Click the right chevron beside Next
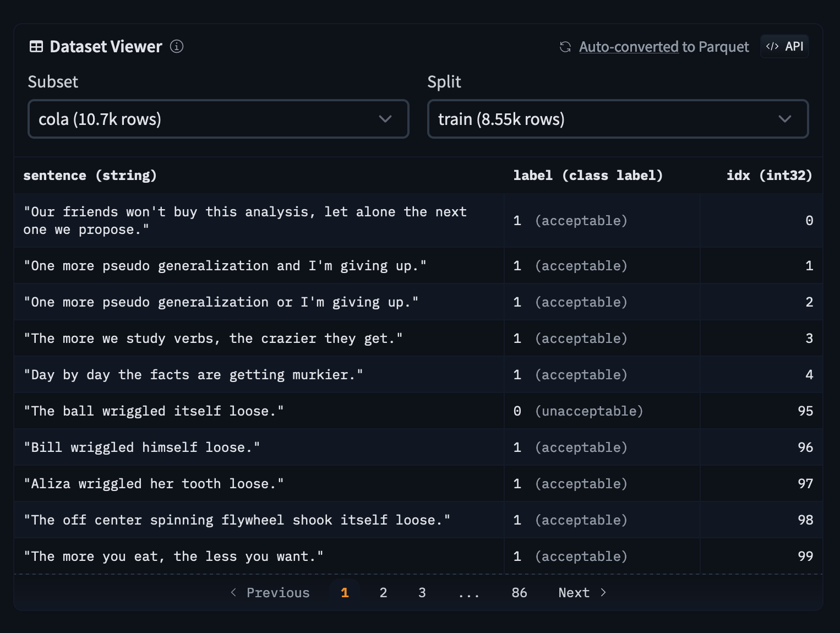The image size is (840, 633). (603, 592)
